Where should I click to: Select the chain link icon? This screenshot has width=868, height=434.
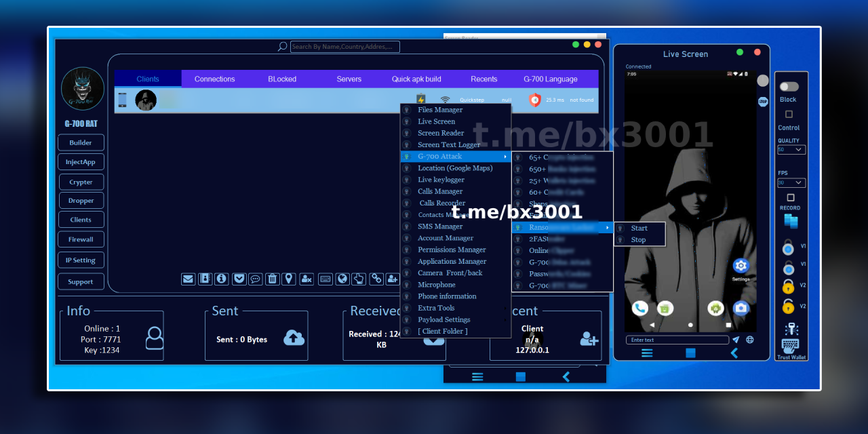click(376, 279)
